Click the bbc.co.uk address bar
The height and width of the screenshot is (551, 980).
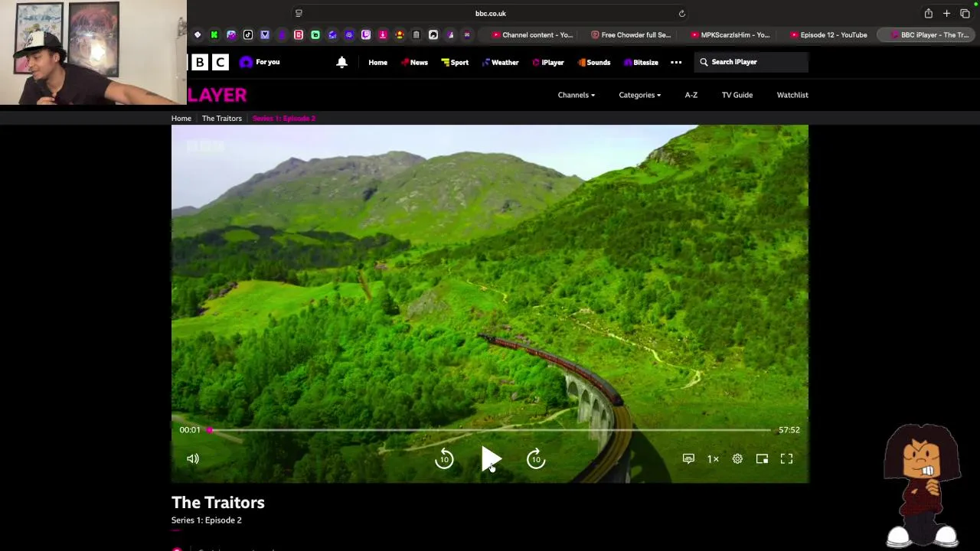pos(490,13)
